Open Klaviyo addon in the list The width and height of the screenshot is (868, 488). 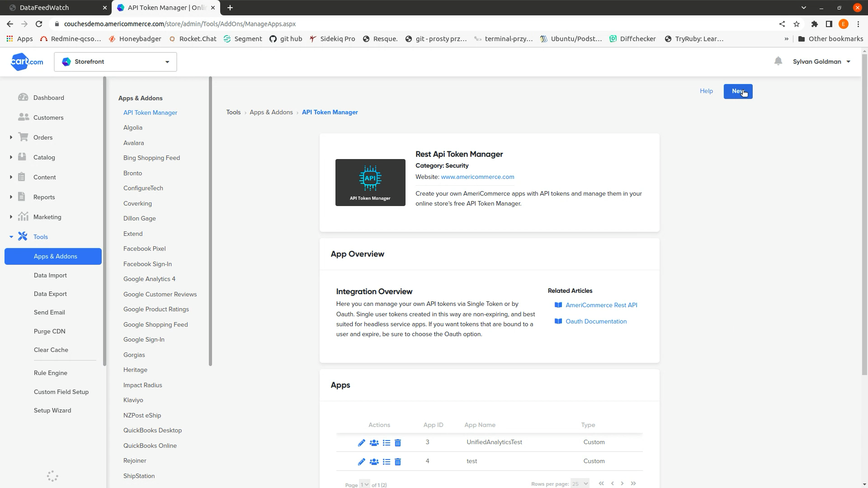pos(133,400)
